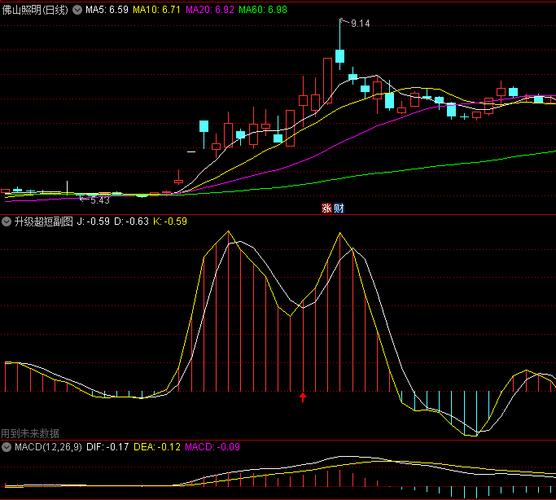Expand the 升级超短副图 indicator menu
The image size is (556, 500).
6,222
